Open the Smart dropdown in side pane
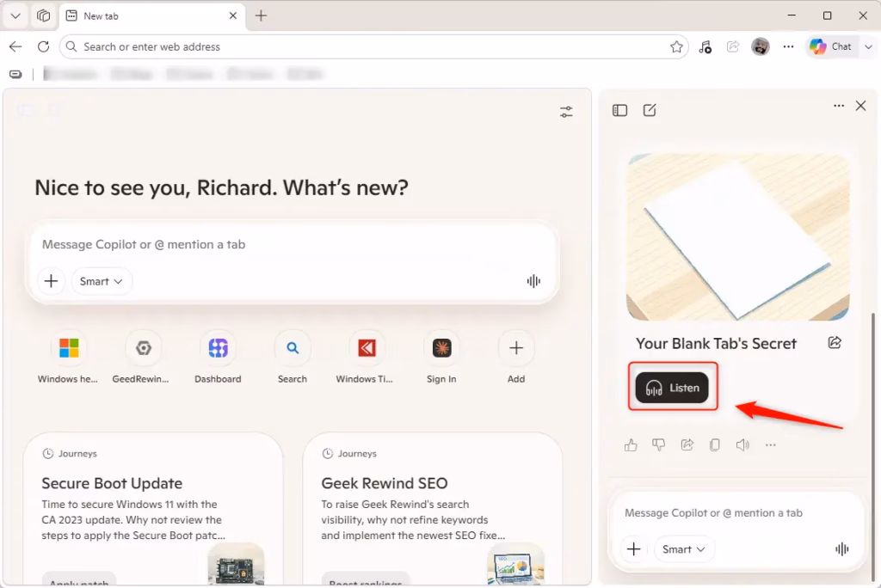Image resolution: width=881 pixels, height=588 pixels. click(x=684, y=549)
